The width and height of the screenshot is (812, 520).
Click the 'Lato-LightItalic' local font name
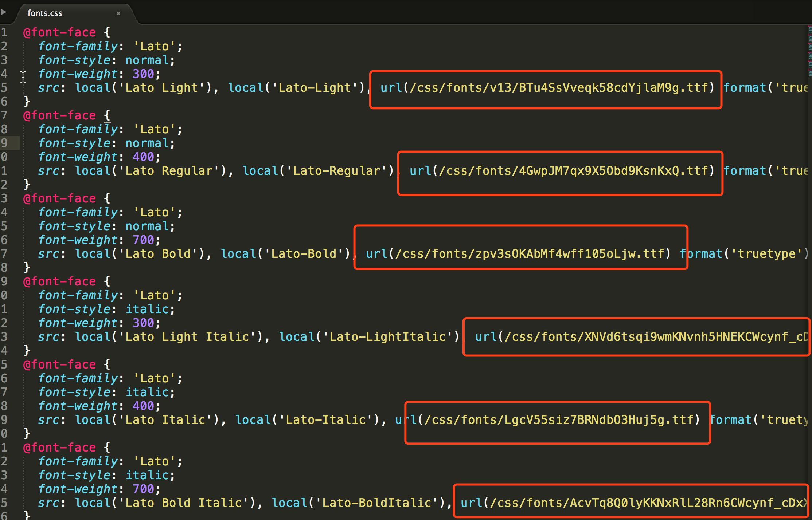click(x=388, y=337)
